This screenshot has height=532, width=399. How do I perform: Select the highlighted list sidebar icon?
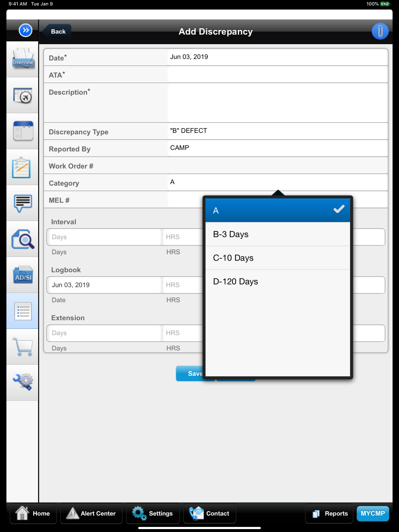tap(23, 311)
